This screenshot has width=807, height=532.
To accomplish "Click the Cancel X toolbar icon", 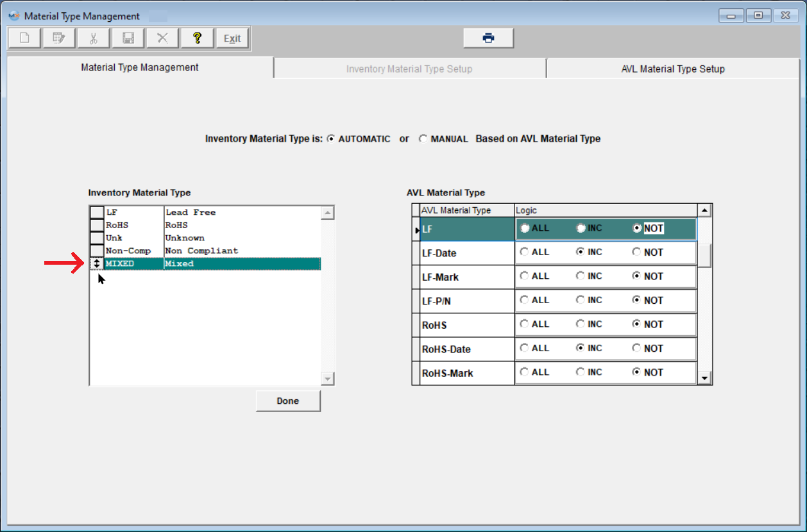I will pos(163,38).
